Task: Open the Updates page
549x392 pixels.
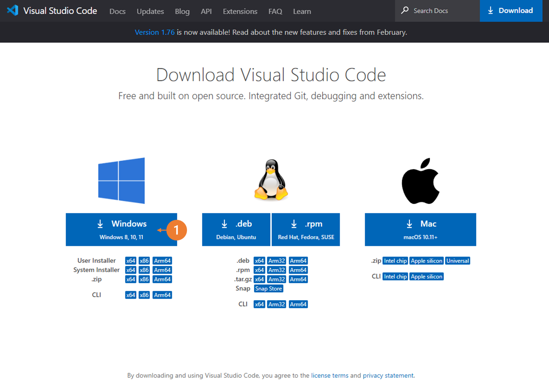Action: click(150, 11)
